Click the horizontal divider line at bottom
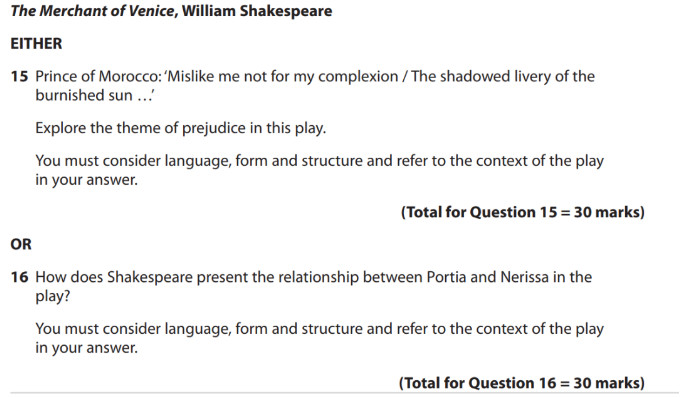The image size is (683, 397). [344, 393]
